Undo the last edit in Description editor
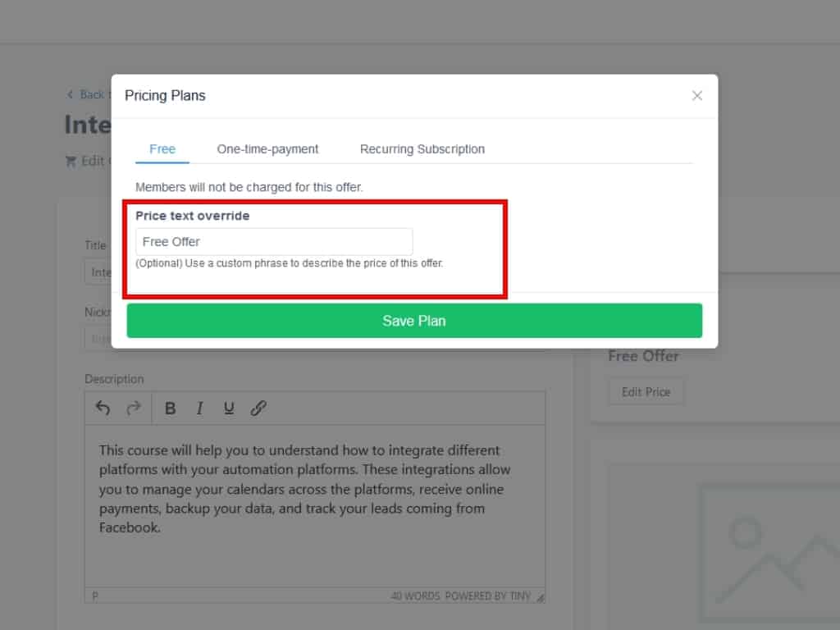The height and width of the screenshot is (630, 840). pos(103,408)
